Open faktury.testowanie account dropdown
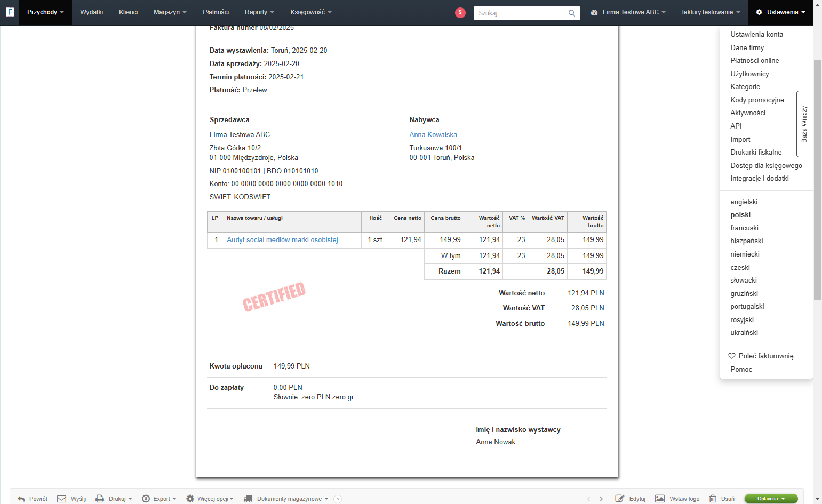Viewport: 822px width, 504px height. tap(711, 12)
